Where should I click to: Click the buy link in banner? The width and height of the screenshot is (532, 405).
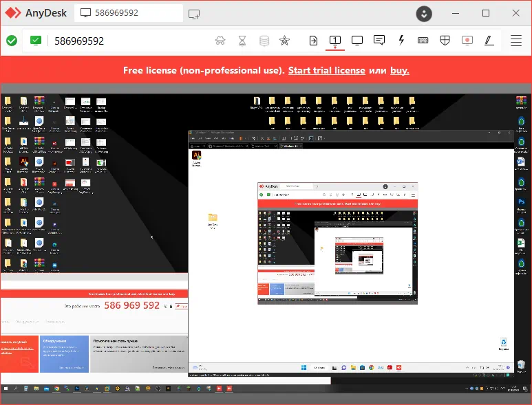tap(400, 70)
